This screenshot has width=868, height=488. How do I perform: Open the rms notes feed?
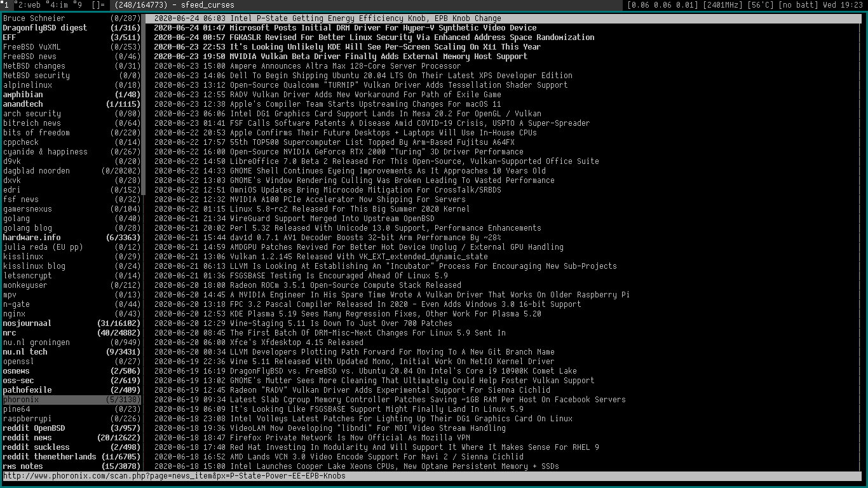tap(23, 466)
